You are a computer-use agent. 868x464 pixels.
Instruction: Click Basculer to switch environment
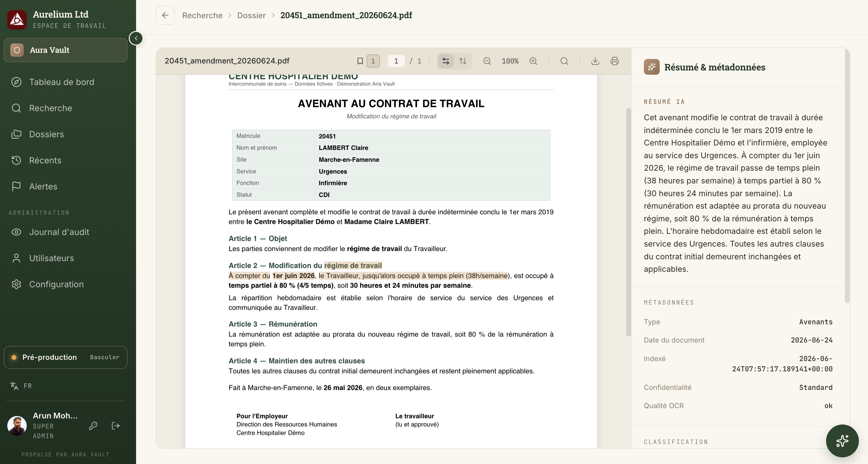[x=104, y=357]
